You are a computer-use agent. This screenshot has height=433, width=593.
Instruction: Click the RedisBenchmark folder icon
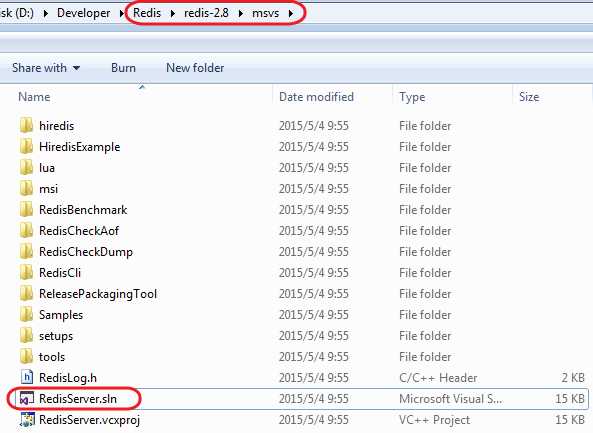(x=26, y=210)
